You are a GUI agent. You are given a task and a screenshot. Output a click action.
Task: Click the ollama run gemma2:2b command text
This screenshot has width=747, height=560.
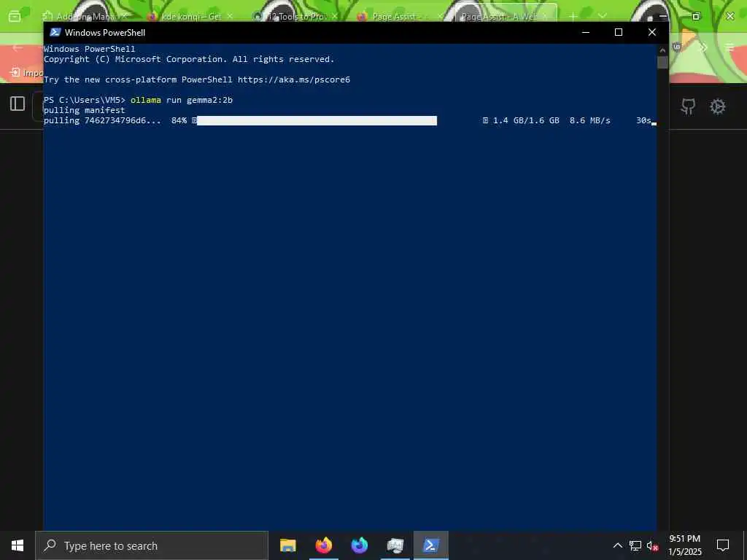[x=182, y=100]
